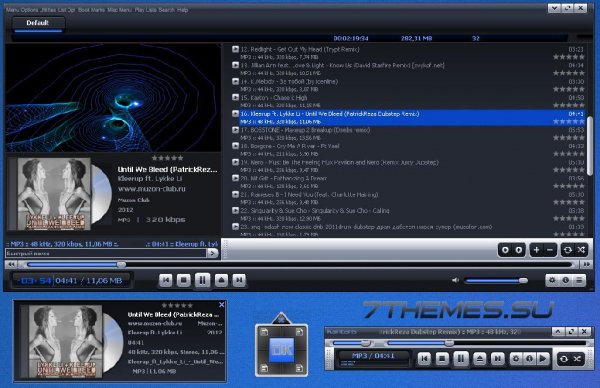Select the top-right dock corner icon
The width and height of the screenshot is (600, 388).
(x=299, y=332)
